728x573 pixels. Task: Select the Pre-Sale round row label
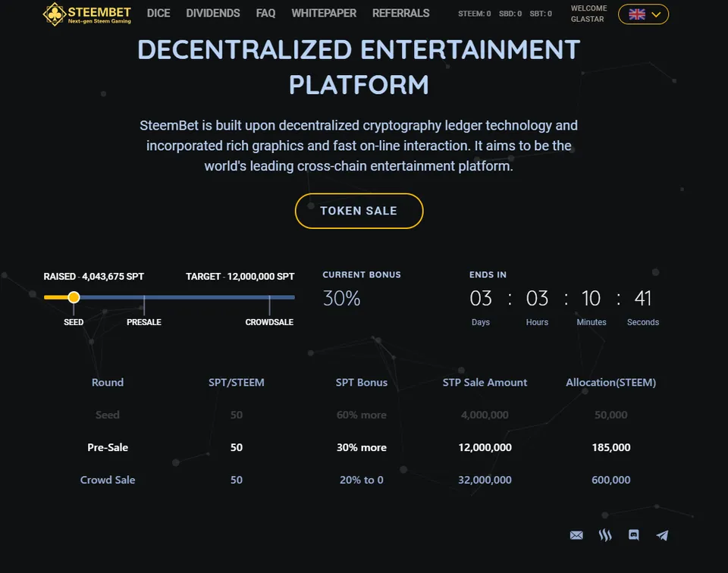[x=108, y=447]
